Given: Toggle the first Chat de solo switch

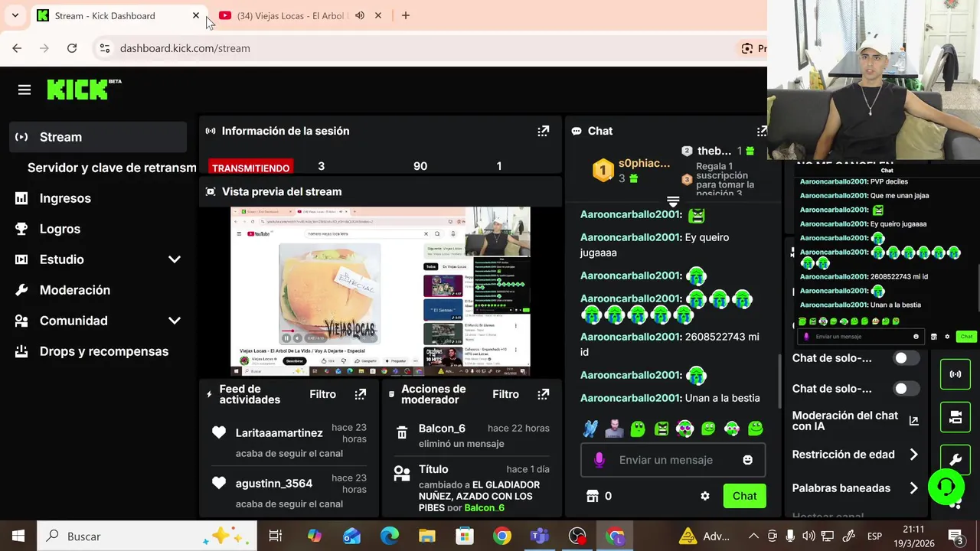Looking at the screenshot, I should [x=906, y=358].
